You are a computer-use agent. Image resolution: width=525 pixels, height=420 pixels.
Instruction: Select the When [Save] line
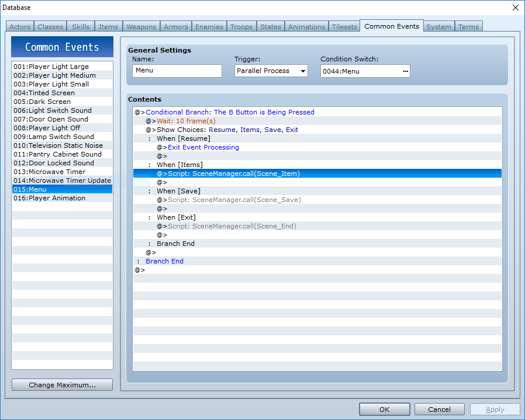point(317,191)
